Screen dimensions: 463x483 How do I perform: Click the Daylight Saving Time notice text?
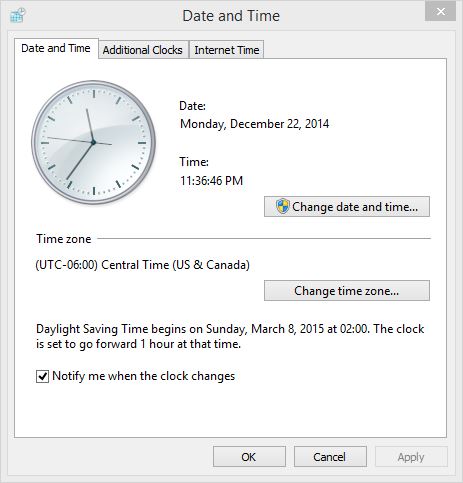pyautogui.click(x=230, y=336)
